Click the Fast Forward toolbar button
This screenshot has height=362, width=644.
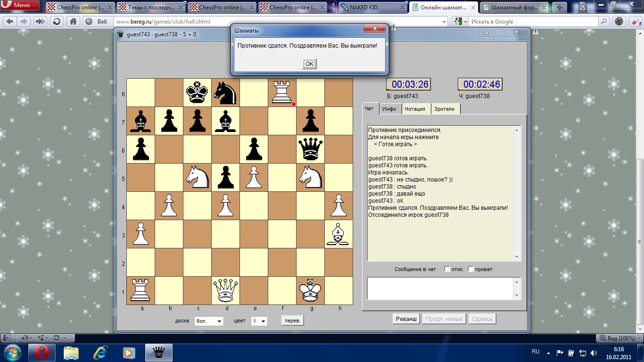40,22
